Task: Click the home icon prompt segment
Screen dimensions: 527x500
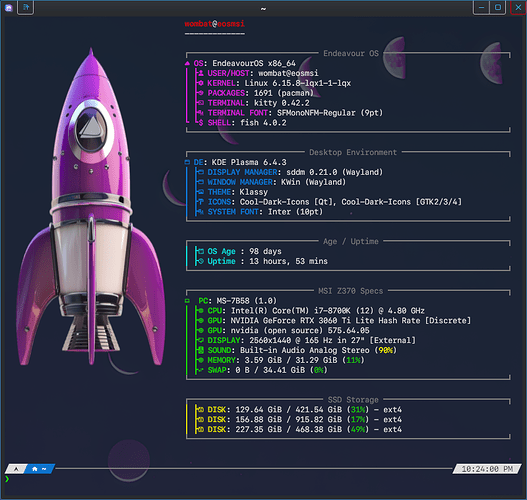Action: (x=39, y=469)
